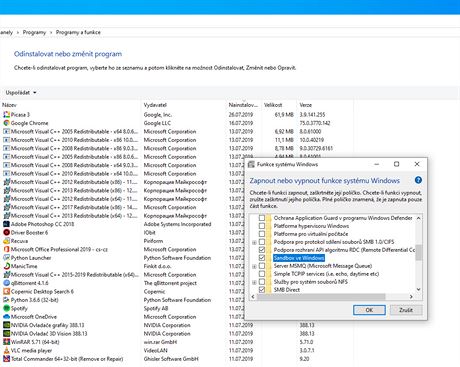Sort by the Nainstalováno column header

pos(243,105)
